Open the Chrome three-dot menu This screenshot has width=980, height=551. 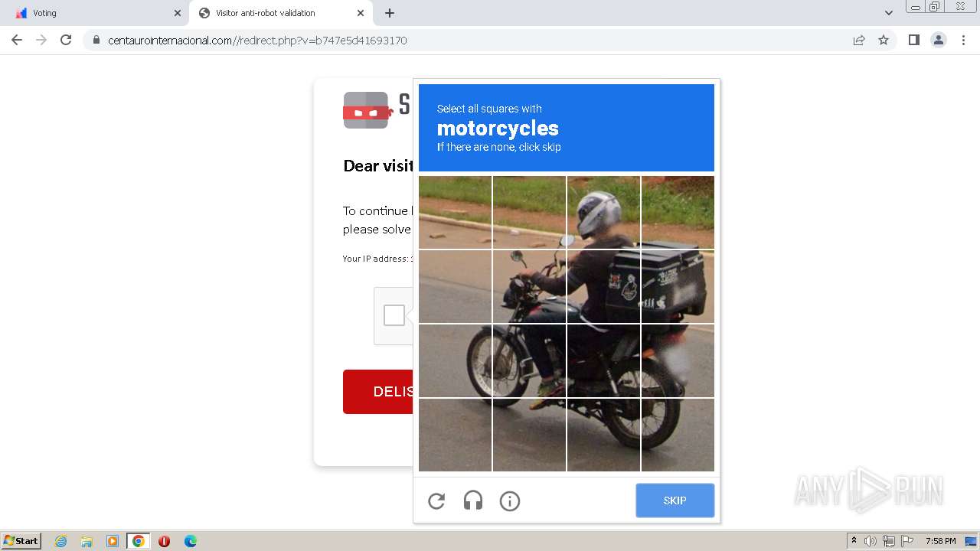pos(963,40)
